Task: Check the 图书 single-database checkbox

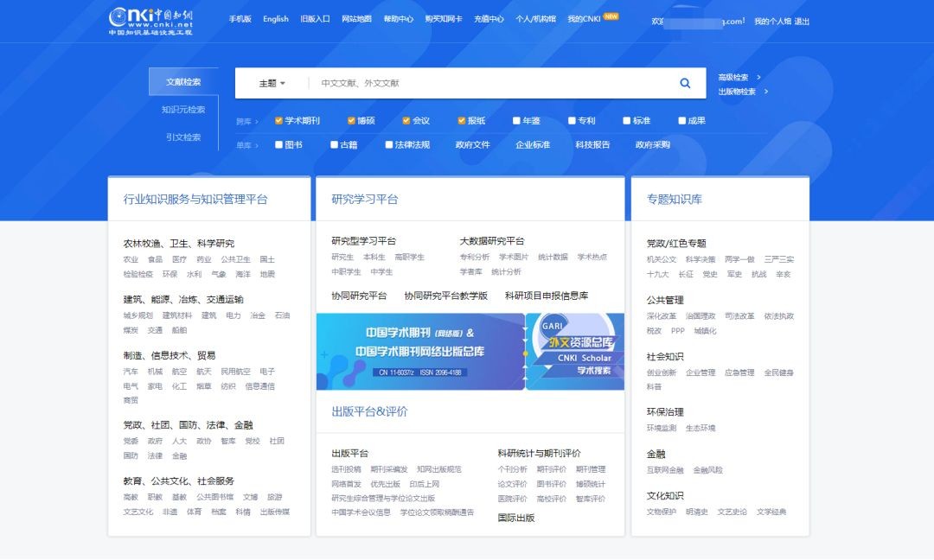Action: tap(278, 144)
